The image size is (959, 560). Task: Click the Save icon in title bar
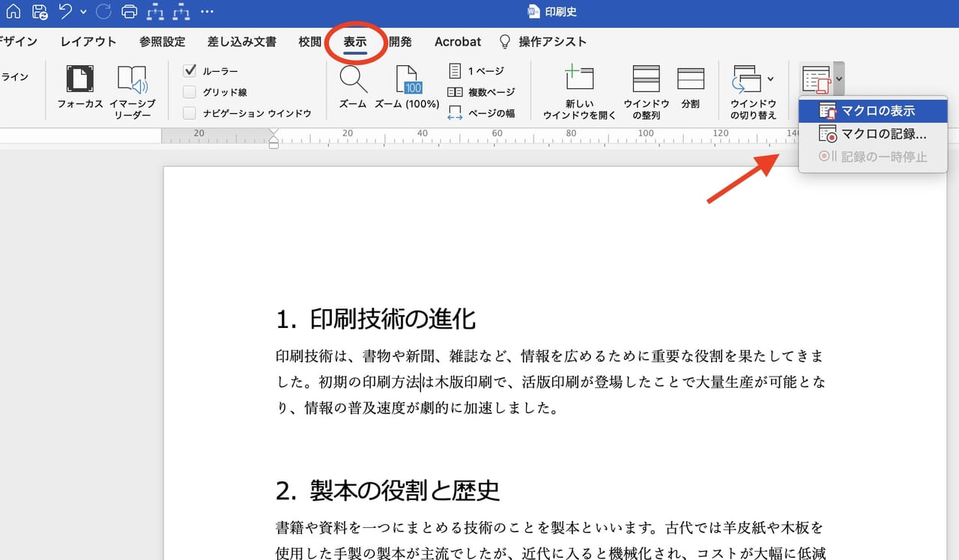click(40, 12)
